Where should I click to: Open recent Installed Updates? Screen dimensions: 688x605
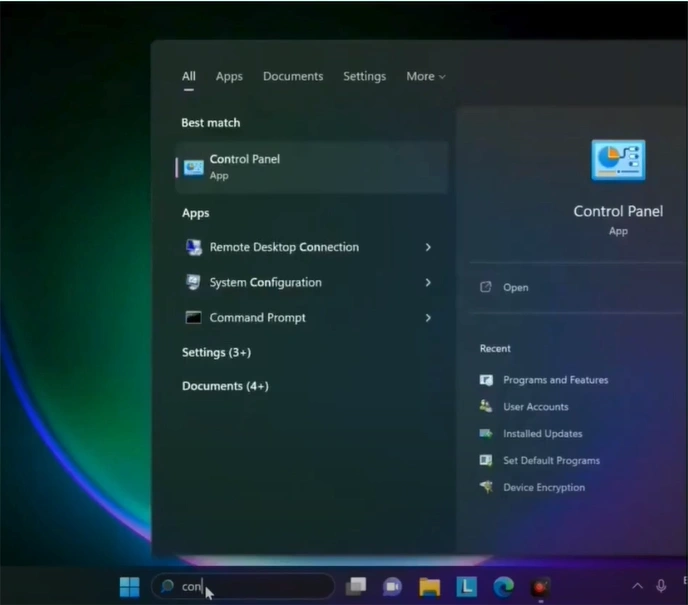[x=543, y=434]
